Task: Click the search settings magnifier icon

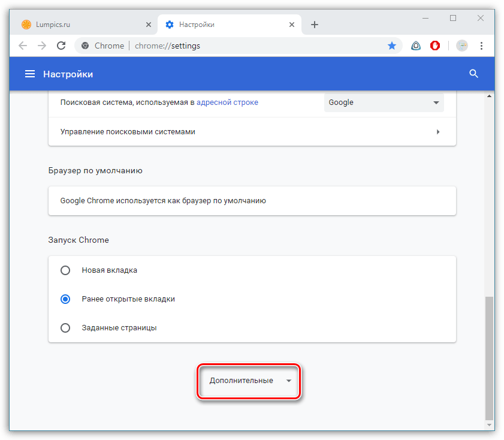Action: (x=473, y=74)
